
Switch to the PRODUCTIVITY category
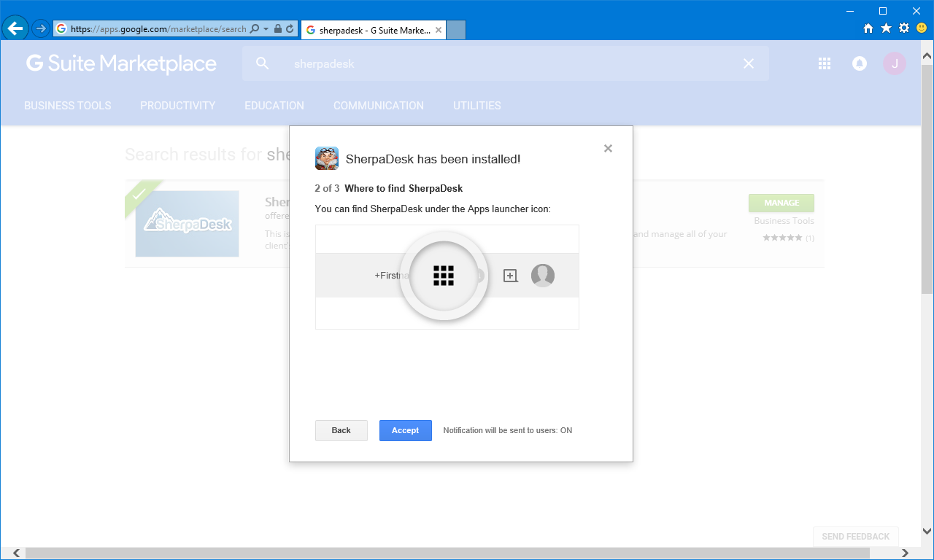tap(177, 105)
